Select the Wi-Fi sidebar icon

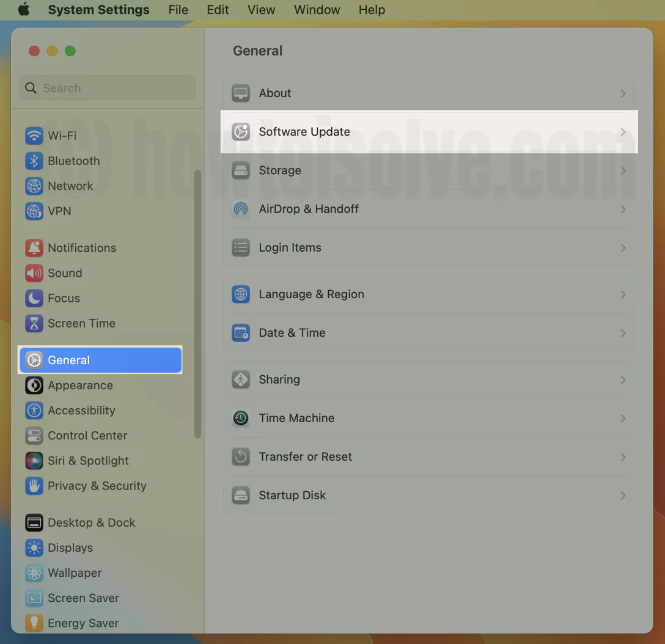[34, 136]
